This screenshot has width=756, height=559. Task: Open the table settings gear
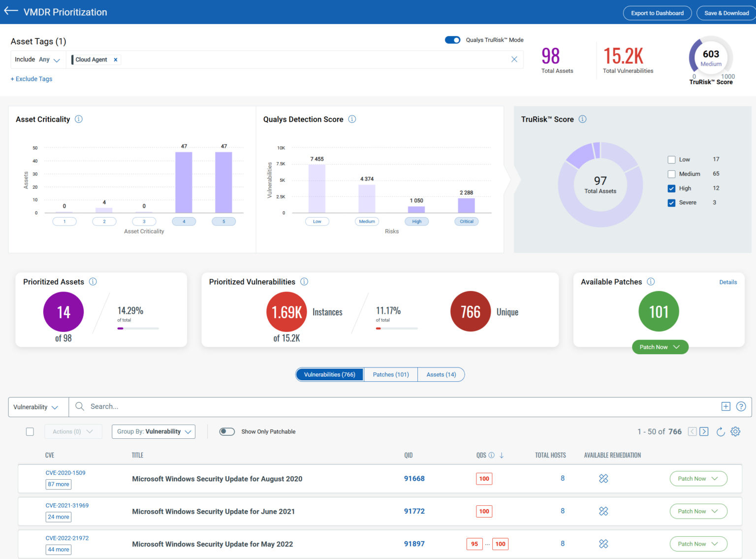pyautogui.click(x=735, y=431)
